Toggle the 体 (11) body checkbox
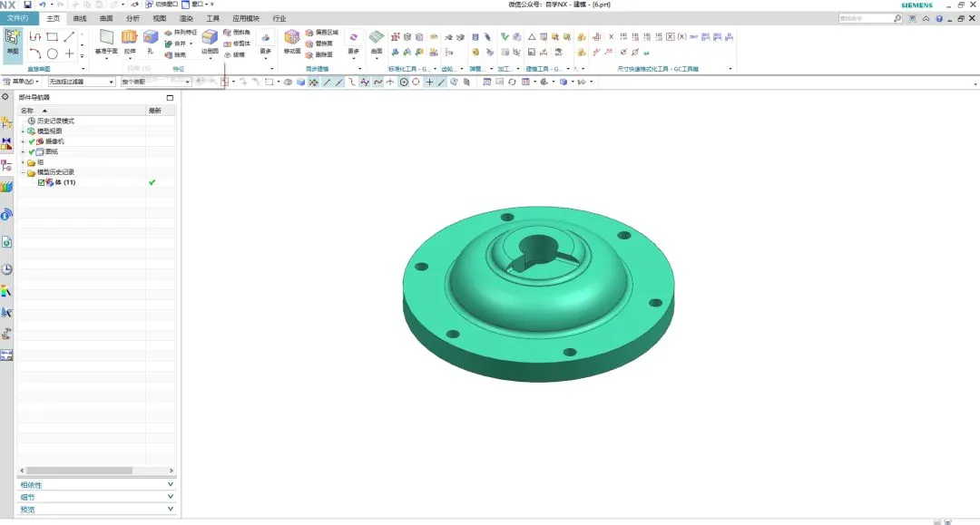The width and height of the screenshot is (980, 525). pyautogui.click(x=41, y=183)
